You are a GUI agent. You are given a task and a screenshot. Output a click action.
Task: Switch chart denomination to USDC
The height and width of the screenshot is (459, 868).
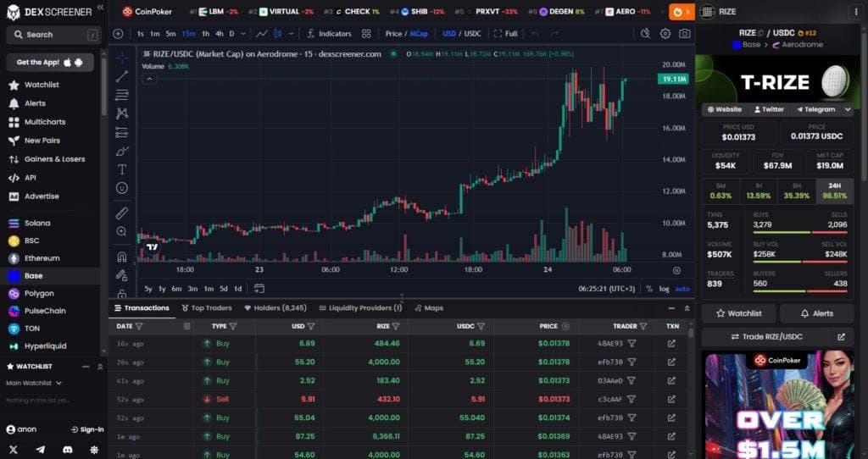coord(472,34)
